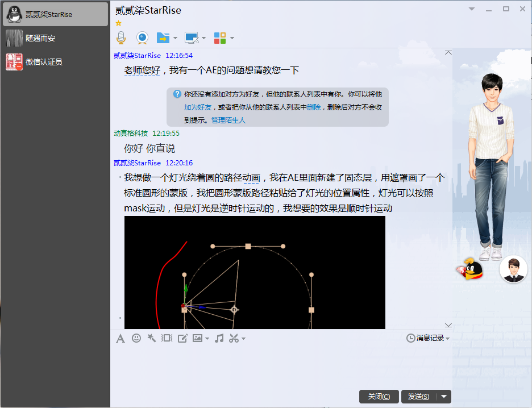
Task: Start a video call with the webcam icon
Action: (x=142, y=38)
